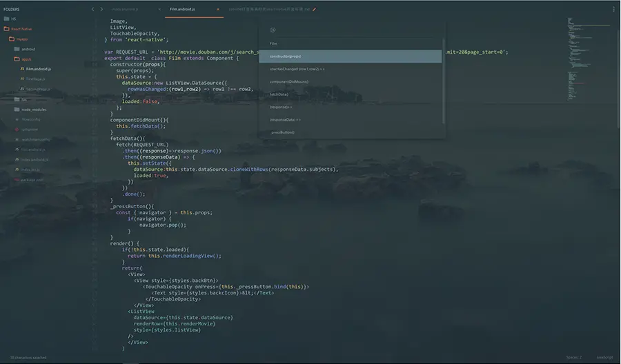Viewport: 621px width, 364px height.
Task: Click the navigator.pop(); line
Action: [x=163, y=225]
